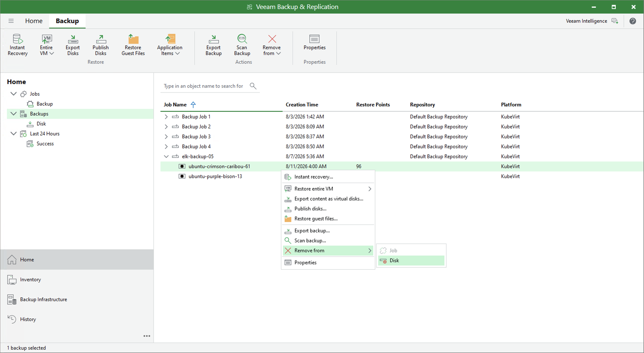
Task: Choose Export content as virtual disks
Action: 328,199
